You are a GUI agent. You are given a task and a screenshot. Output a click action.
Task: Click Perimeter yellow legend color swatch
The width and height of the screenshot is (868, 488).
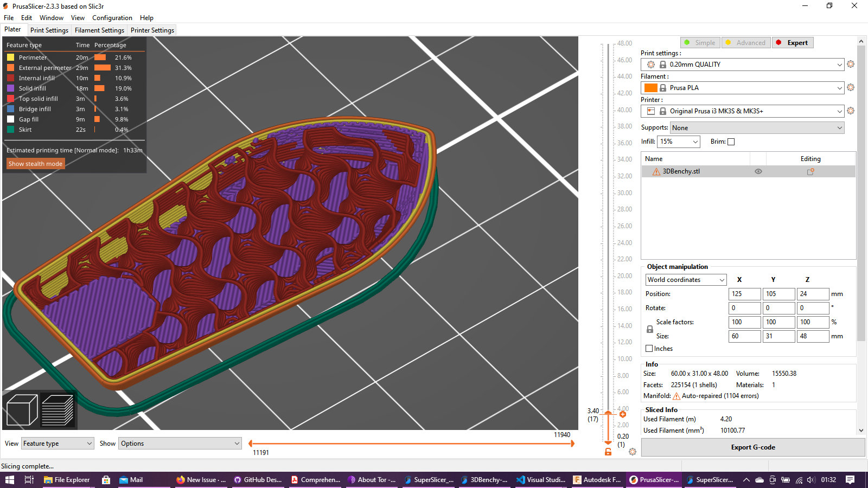pos(10,57)
